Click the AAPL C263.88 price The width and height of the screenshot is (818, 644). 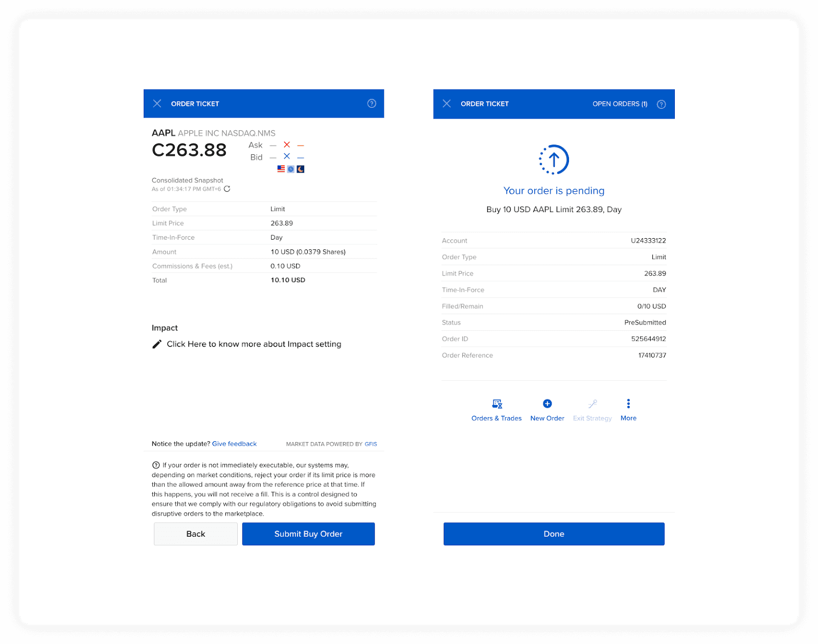(189, 150)
